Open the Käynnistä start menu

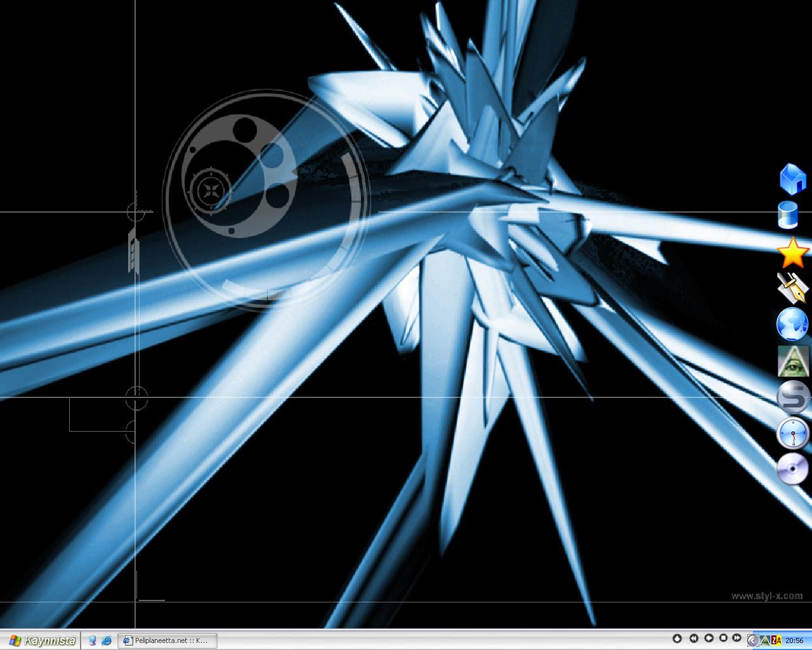43,640
